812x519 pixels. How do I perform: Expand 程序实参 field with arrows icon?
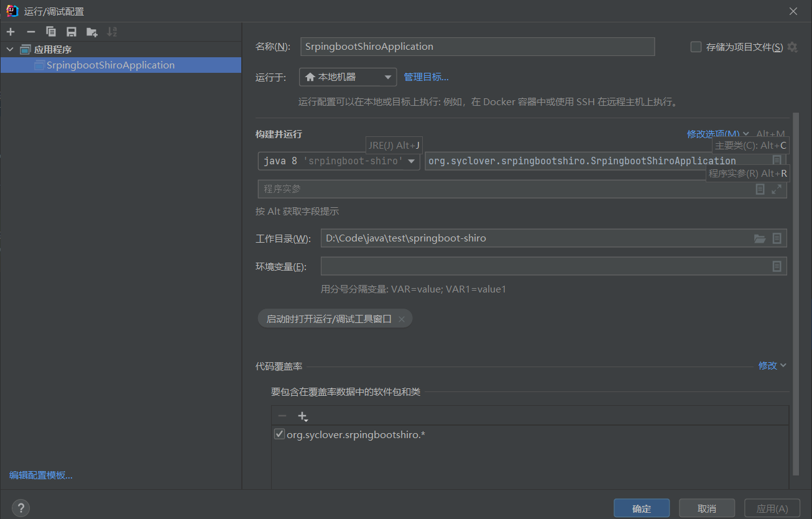tap(777, 189)
